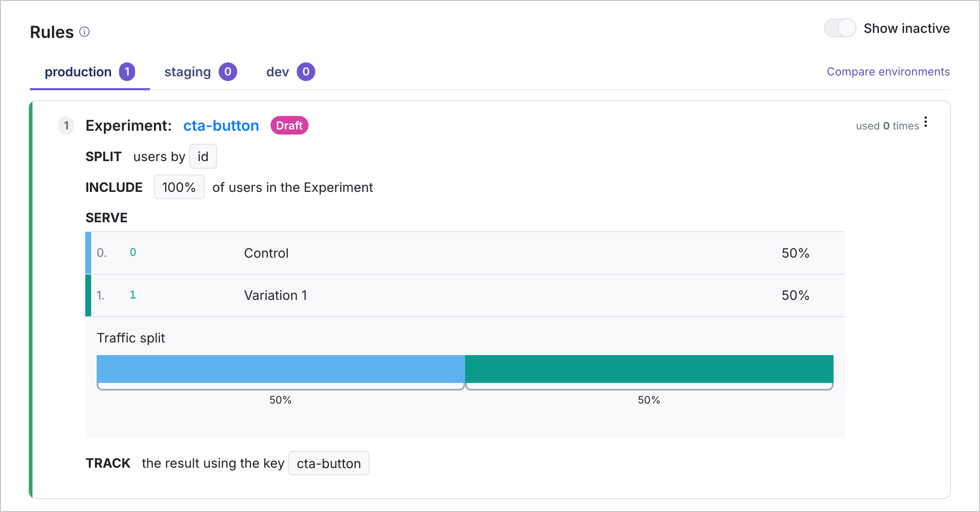
Task: Click the Variation 1 50% weight value
Action: tap(796, 295)
